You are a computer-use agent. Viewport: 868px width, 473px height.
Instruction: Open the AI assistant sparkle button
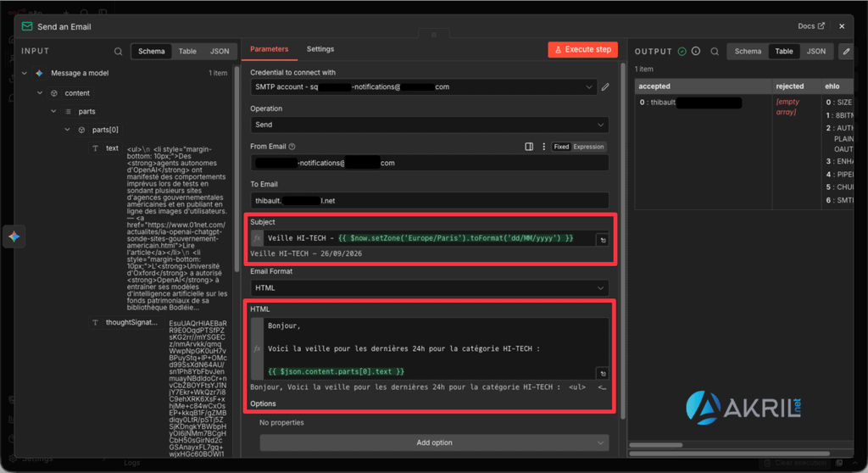[x=14, y=236]
